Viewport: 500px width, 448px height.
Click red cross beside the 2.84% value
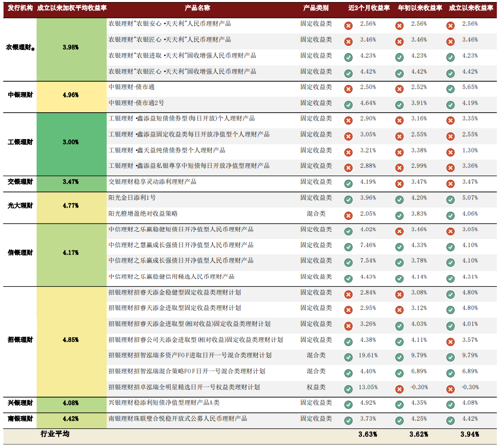pos(348,295)
